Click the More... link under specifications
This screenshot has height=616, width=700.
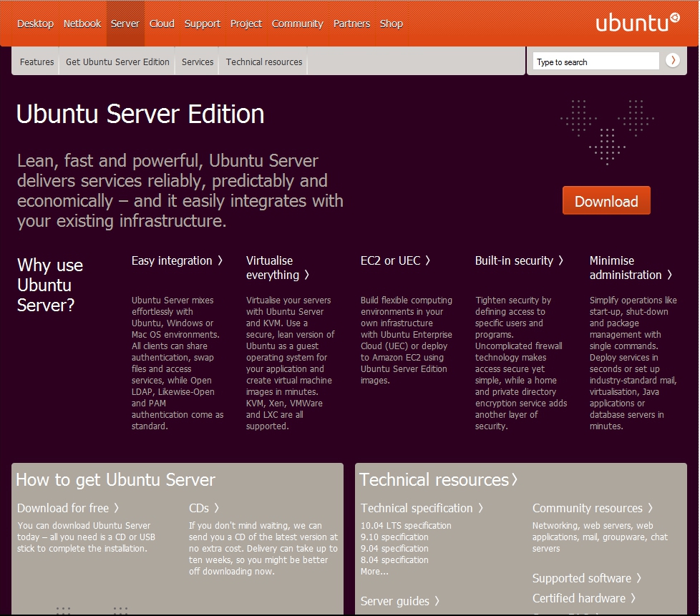pos(374,572)
